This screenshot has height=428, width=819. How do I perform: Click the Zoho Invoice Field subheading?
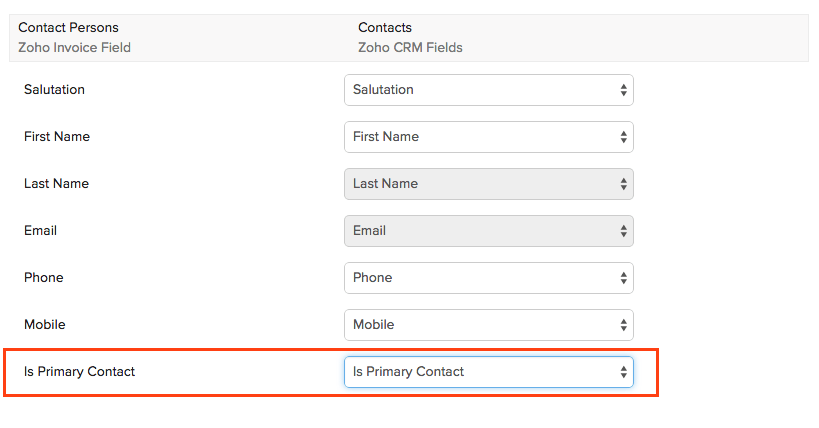point(74,47)
